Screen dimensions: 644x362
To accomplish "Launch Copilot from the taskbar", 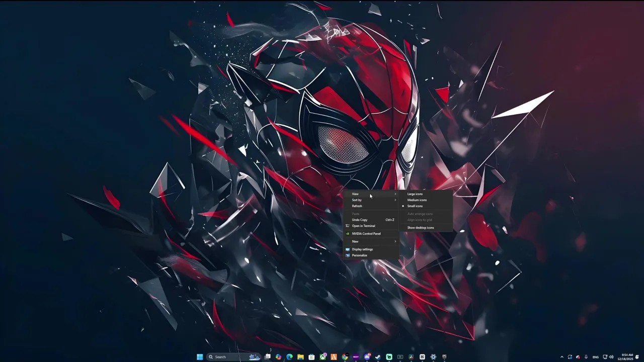I will (278, 357).
